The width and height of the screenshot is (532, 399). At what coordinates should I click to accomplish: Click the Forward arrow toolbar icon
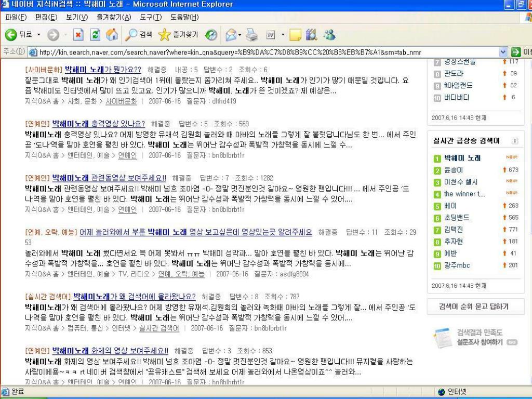(x=54, y=35)
